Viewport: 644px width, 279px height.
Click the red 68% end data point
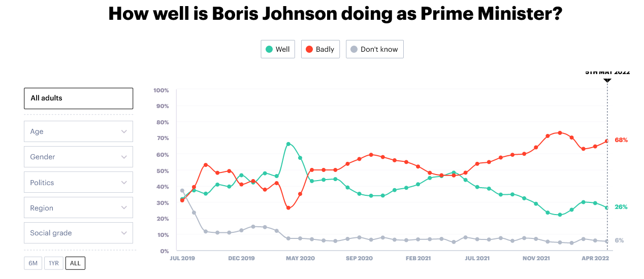pyautogui.click(x=607, y=141)
